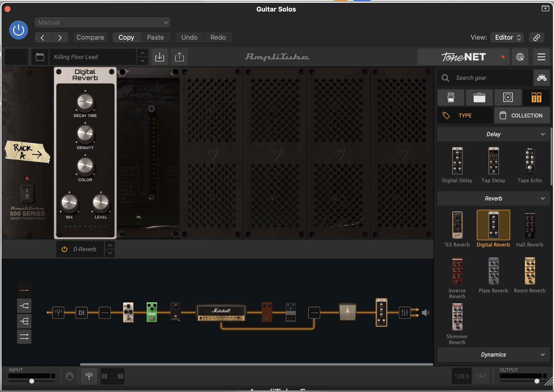Select the three-way split routing icon
Viewport: 554px width, 392px height.
(24, 321)
